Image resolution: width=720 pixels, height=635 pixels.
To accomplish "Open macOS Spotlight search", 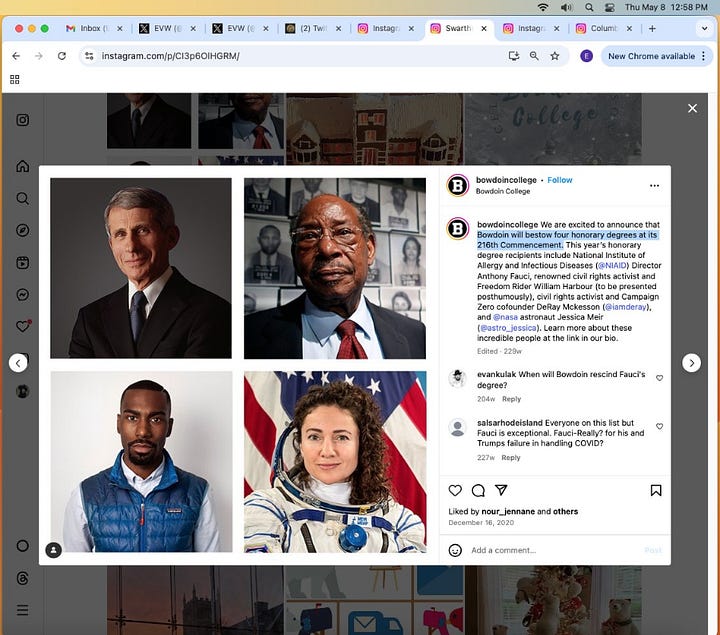I will coord(589,7).
